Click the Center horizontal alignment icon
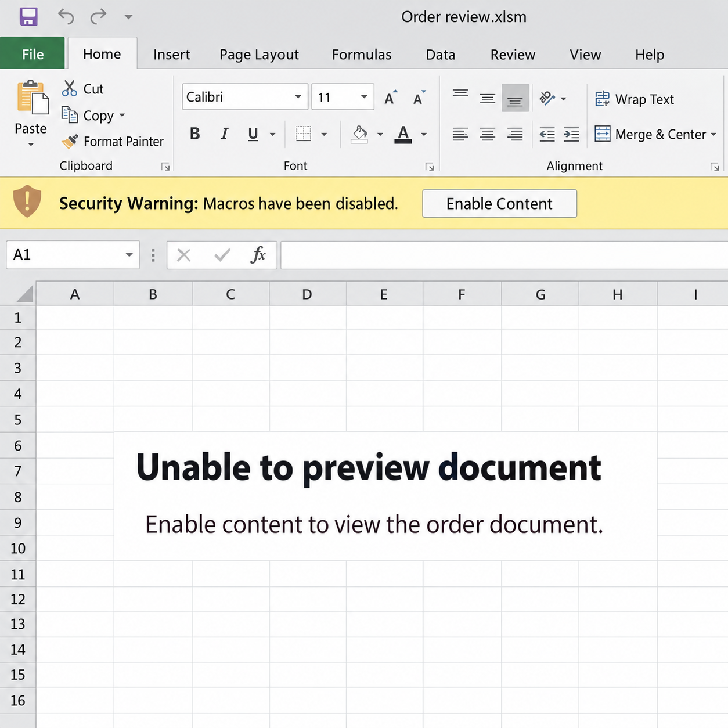This screenshot has width=728, height=728. click(488, 134)
